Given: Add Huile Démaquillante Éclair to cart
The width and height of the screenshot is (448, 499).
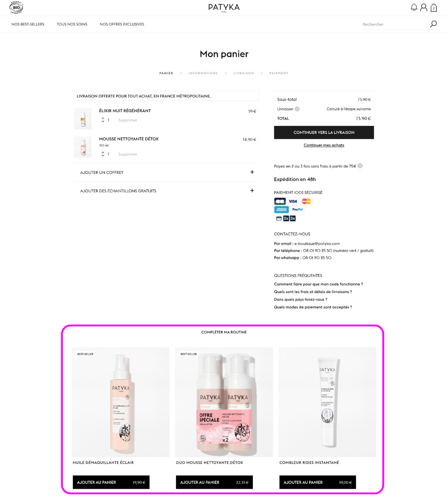Looking at the screenshot, I should [111, 482].
